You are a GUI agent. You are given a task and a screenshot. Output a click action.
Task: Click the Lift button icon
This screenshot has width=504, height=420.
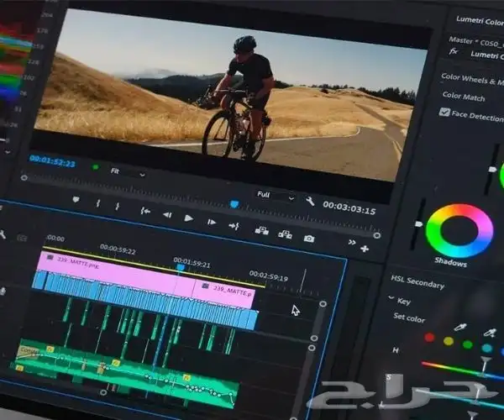point(262,230)
